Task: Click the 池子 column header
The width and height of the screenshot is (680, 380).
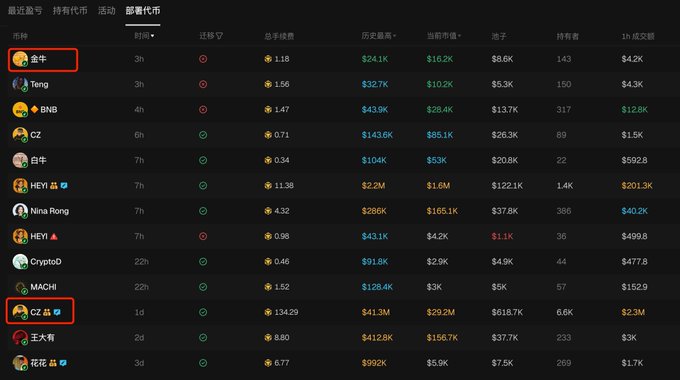Action: pos(499,36)
